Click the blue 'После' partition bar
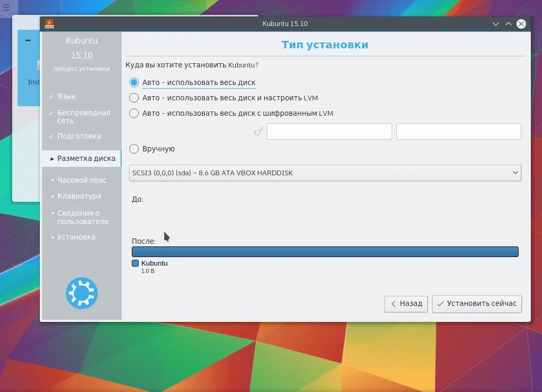Screen dimensions: 542x392 (325, 252)
